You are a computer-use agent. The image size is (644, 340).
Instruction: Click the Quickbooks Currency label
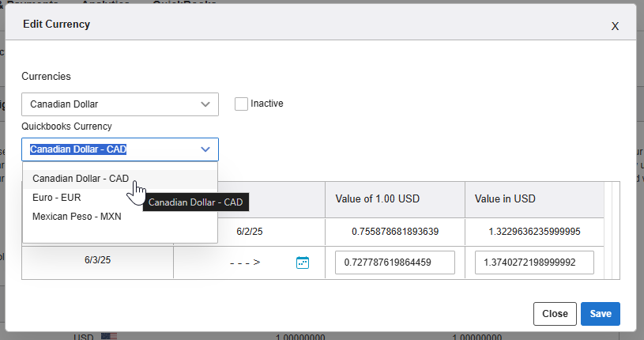66,127
